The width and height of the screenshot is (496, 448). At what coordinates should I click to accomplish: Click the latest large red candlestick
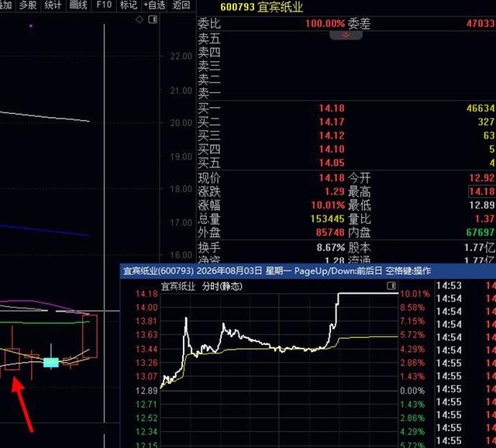[x=90, y=336]
